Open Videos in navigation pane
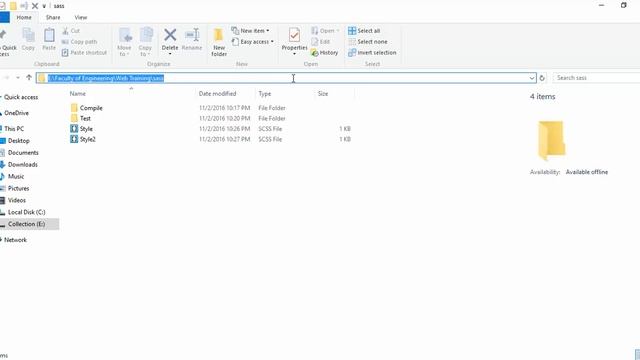Image resolution: width=640 pixels, height=360 pixels. (x=17, y=200)
